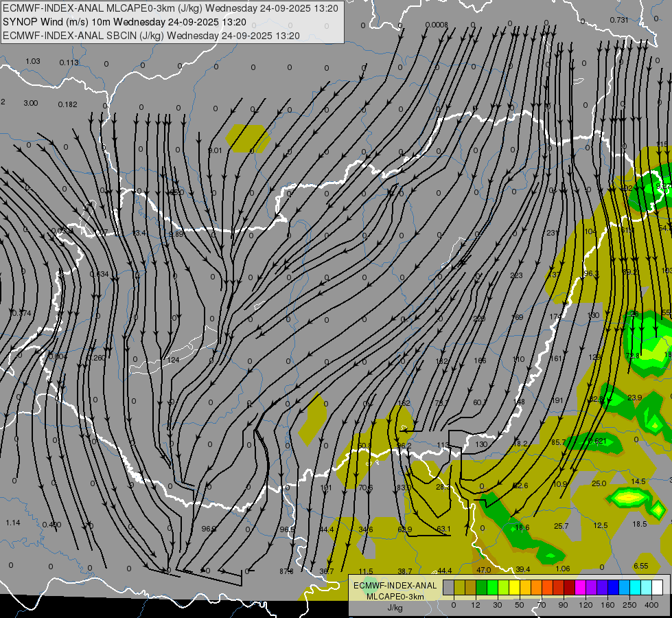Screen dimensions: 672x618
Task: Click the map value 63.1
Action: [443, 529]
